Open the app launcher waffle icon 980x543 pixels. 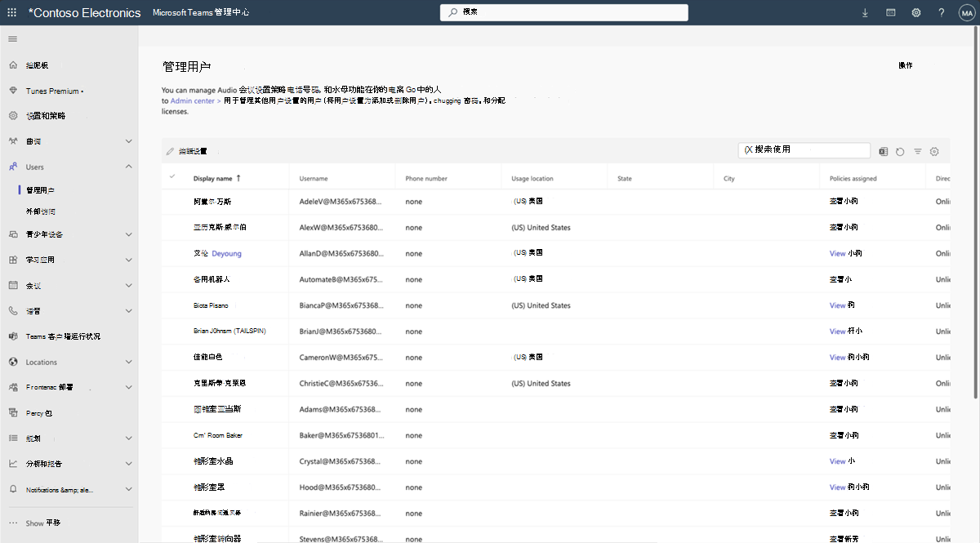(x=11, y=12)
